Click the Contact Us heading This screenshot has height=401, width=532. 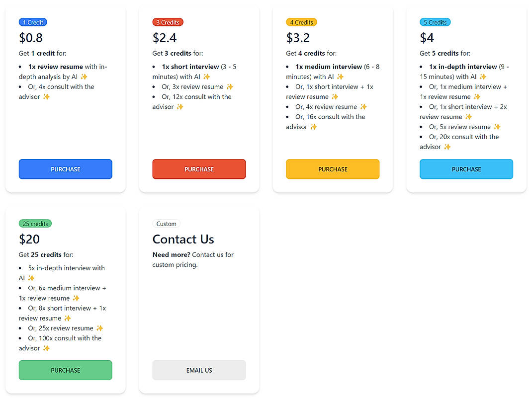[x=183, y=239]
